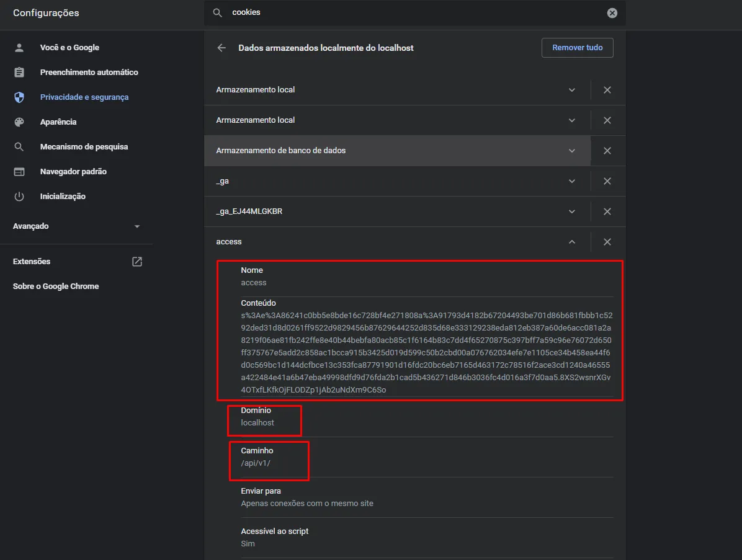Go to Aparência settings
742x560 pixels.
pos(58,122)
